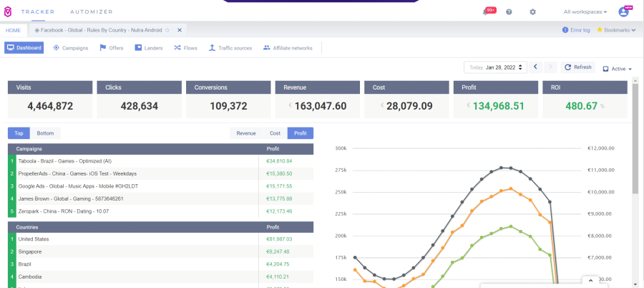Show rankings by Revenue
The height and width of the screenshot is (288, 644).
[x=246, y=133]
